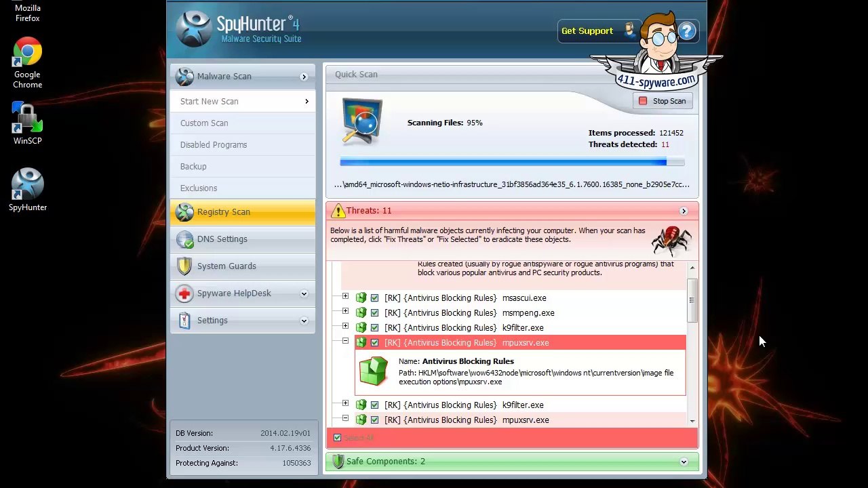The width and height of the screenshot is (868, 488).
Task: Click the Quick Scan panel title
Action: pos(356,75)
